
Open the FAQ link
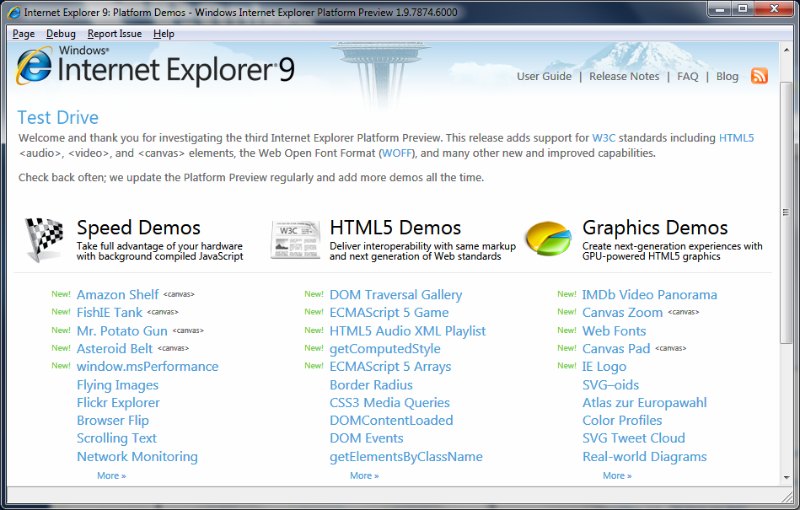pyautogui.click(x=687, y=76)
